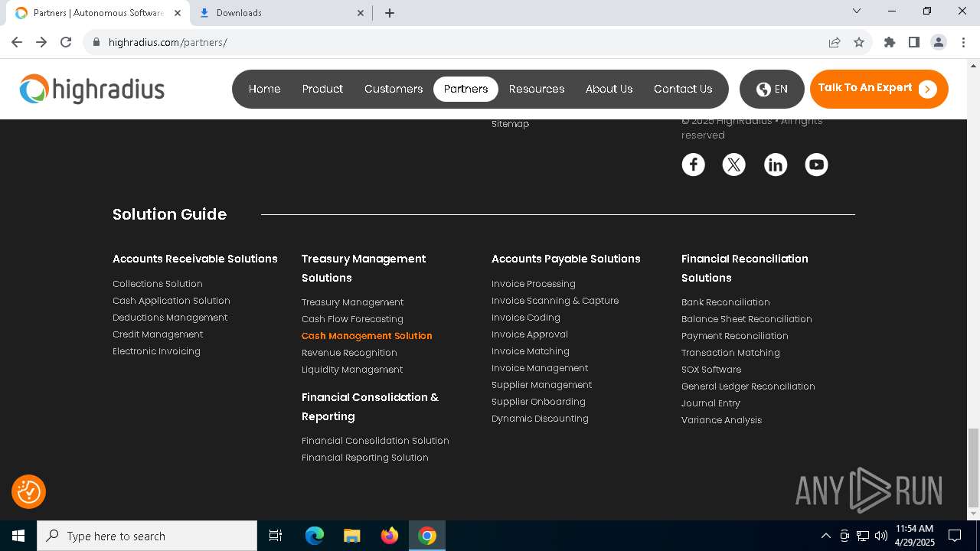Viewport: 980px width, 551px height.
Task: Launch Microsoft Edge from the taskbar
Action: [x=315, y=536]
